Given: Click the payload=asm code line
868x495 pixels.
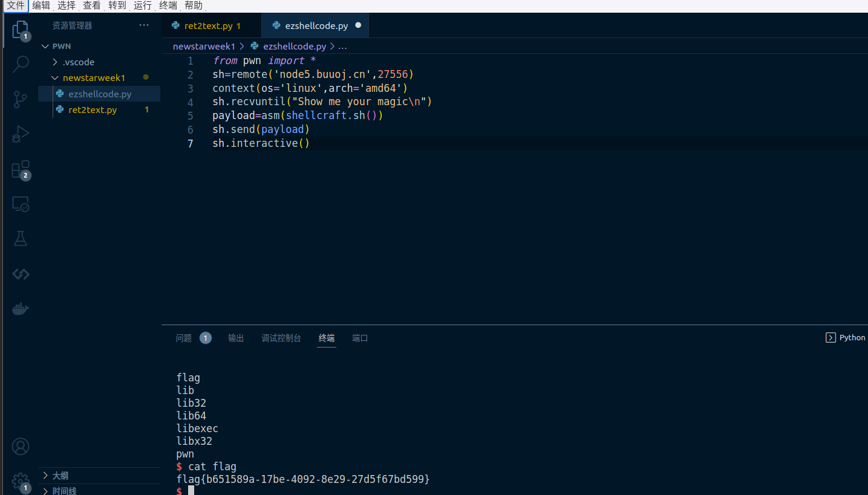Looking at the screenshot, I should 298,116.
